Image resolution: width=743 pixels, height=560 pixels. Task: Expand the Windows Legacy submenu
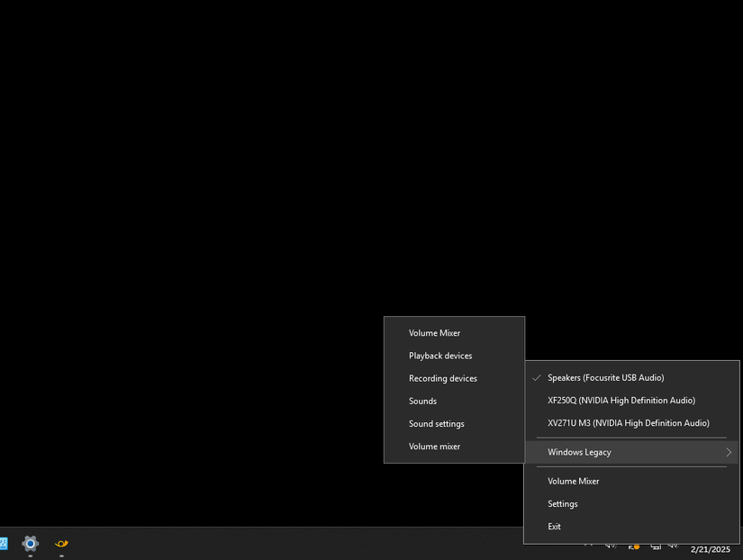(579, 451)
